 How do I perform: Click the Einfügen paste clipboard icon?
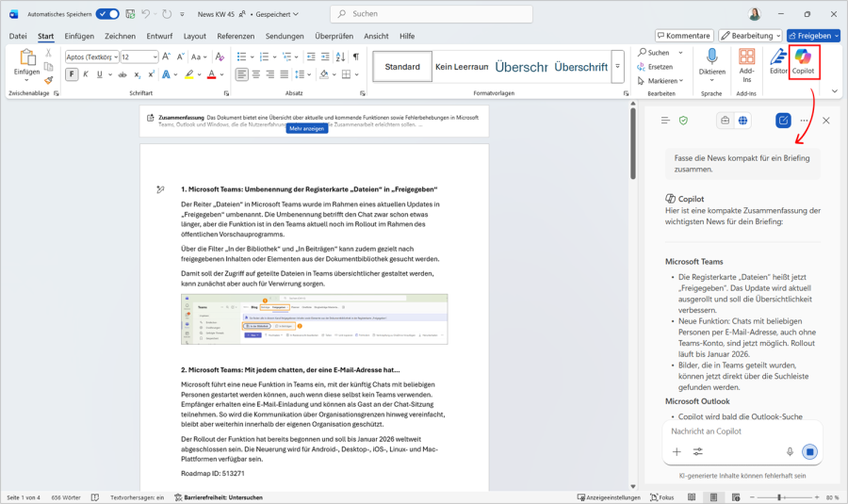26,57
